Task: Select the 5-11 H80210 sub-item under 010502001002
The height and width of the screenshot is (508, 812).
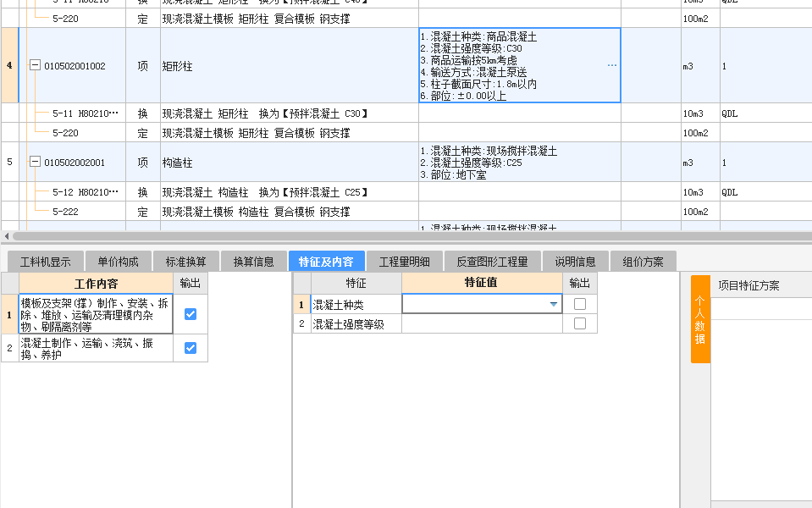Action: point(86,113)
